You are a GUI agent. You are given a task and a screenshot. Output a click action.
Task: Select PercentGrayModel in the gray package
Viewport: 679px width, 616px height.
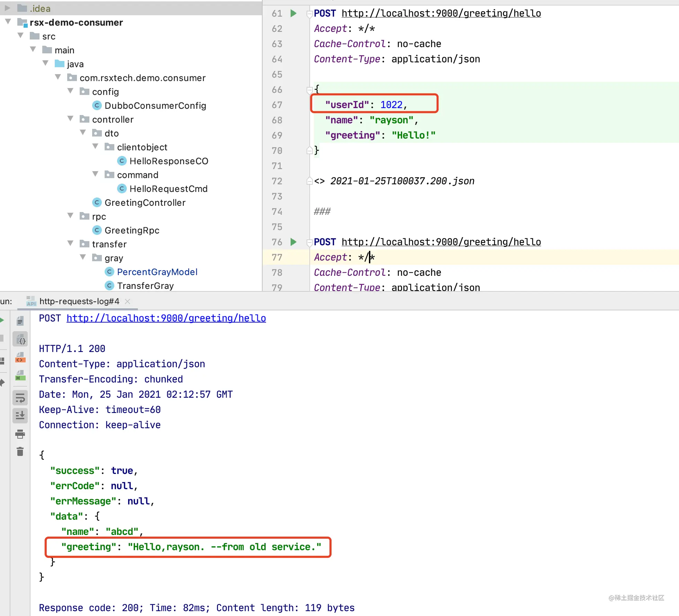tap(157, 272)
